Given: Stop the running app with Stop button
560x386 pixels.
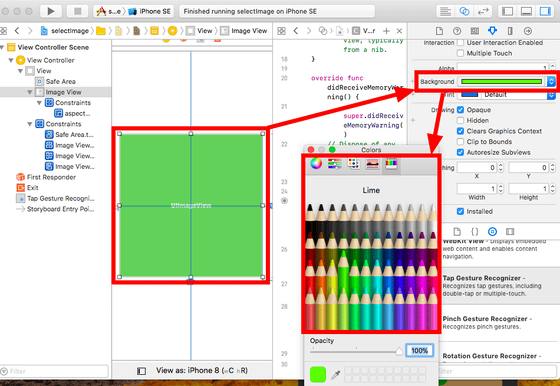Looking at the screenshot, I should (x=78, y=11).
